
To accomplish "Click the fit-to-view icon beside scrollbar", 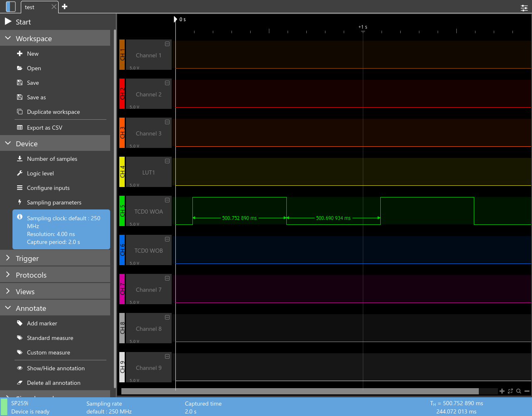I will click(510, 391).
